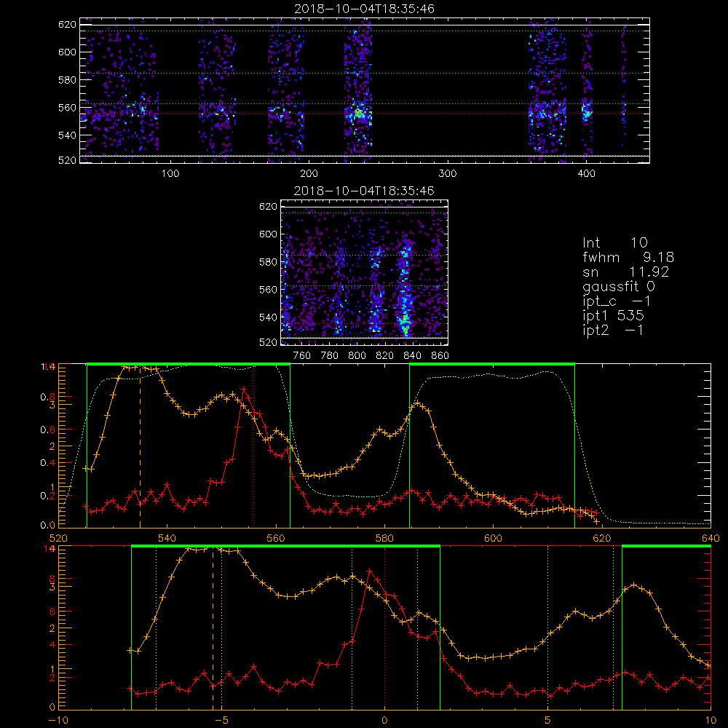Click the green vertical line at 615 profile plot
The image size is (728, 728).
(x=575, y=446)
